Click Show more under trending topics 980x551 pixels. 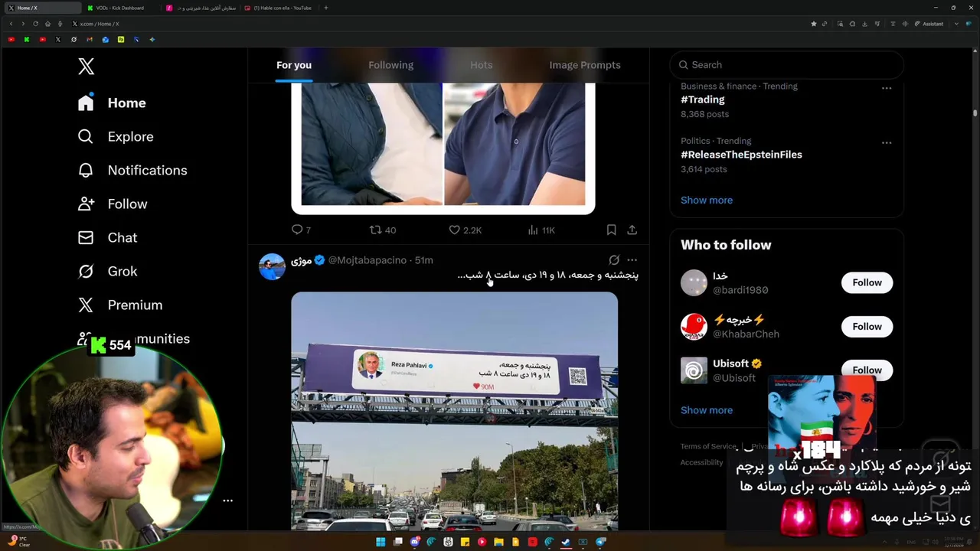click(x=707, y=200)
